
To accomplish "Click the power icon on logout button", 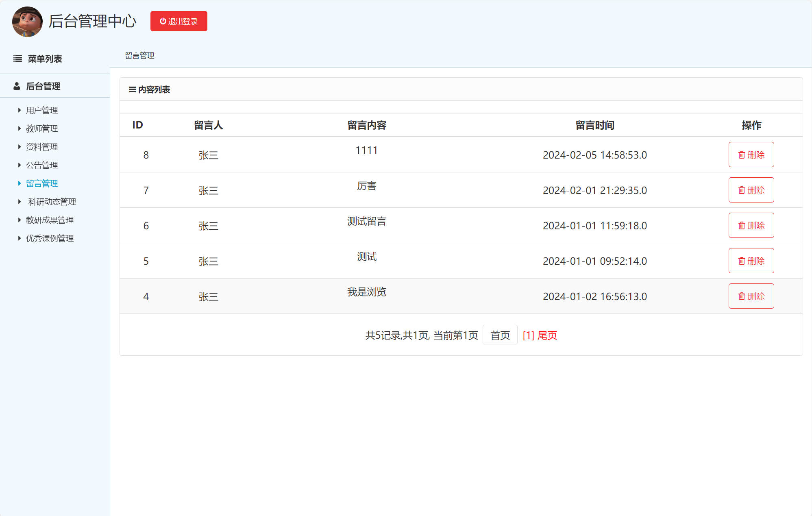I will (163, 21).
